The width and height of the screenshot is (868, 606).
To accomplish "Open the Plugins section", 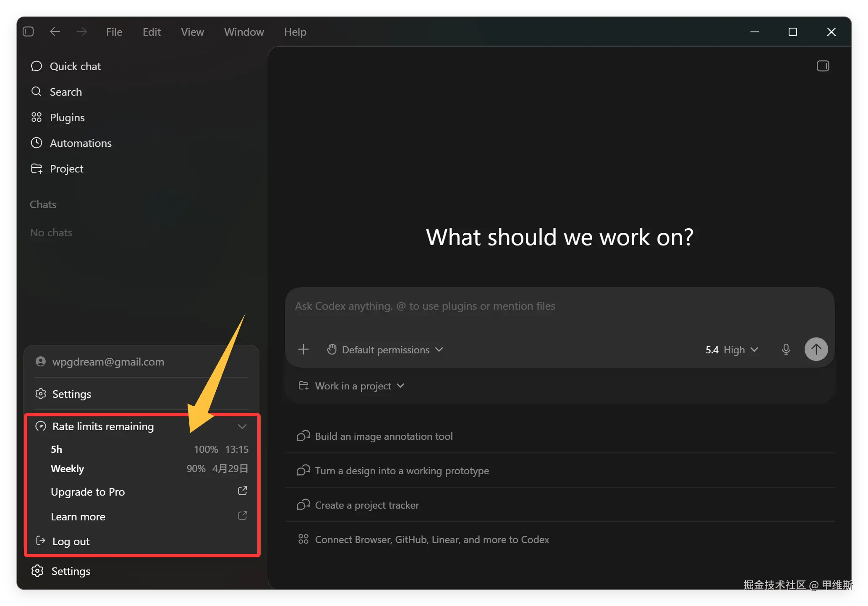I will click(x=67, y=118).
